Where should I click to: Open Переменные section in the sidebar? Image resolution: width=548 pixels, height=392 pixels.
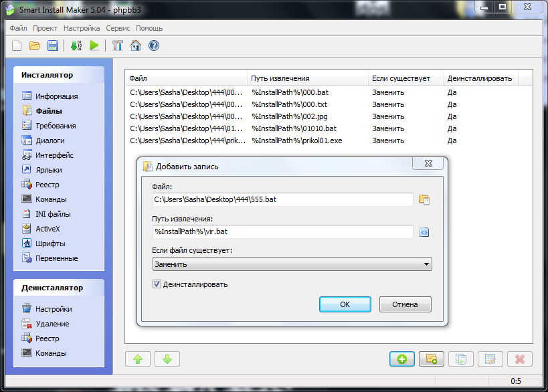click(50, 258)
